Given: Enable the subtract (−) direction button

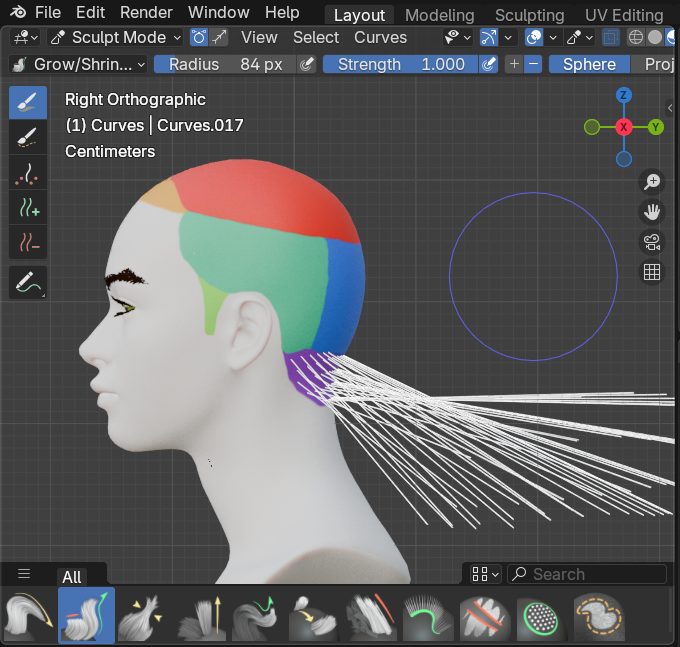Looking at the screenshot, I should tap(533, 64).
